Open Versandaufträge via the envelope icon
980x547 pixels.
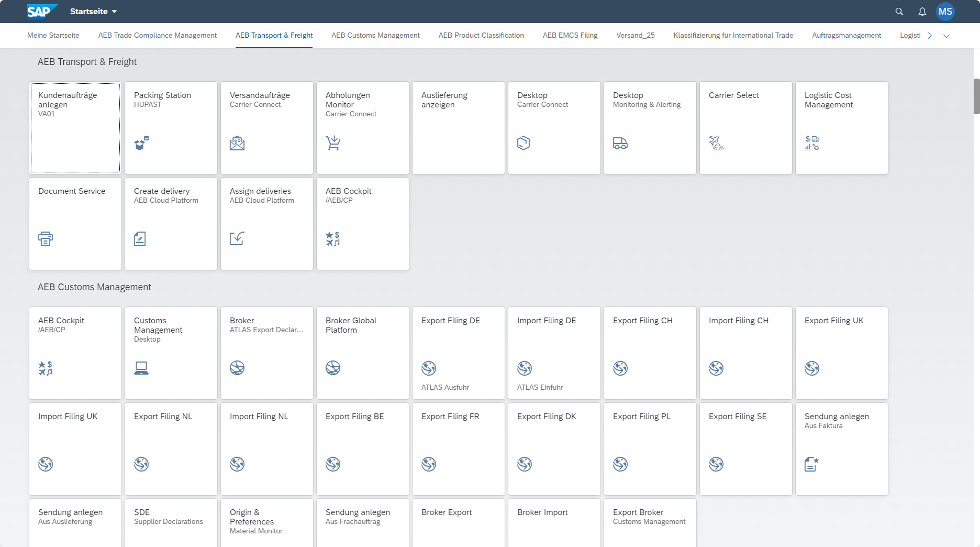(x=238, y=143)
